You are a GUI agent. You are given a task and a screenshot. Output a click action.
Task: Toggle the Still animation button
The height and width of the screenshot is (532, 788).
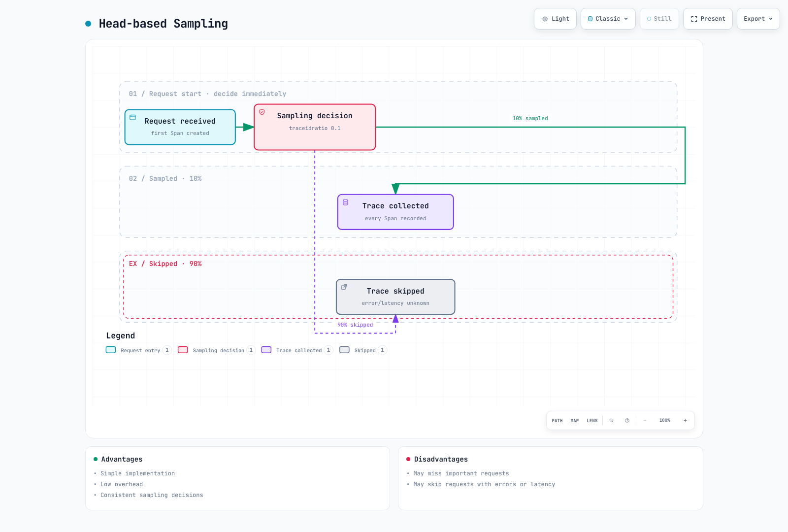tap(659, 19)
